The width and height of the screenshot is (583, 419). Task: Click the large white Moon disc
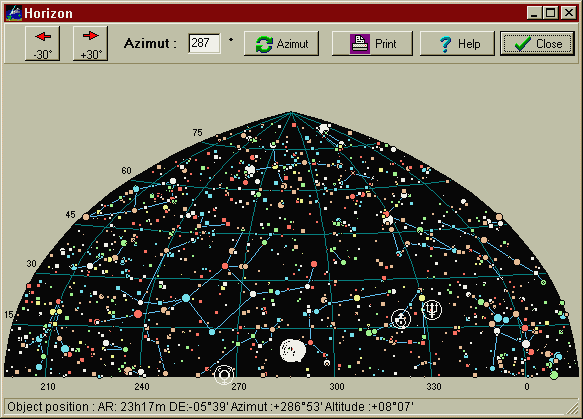click(x=293, y=350)
